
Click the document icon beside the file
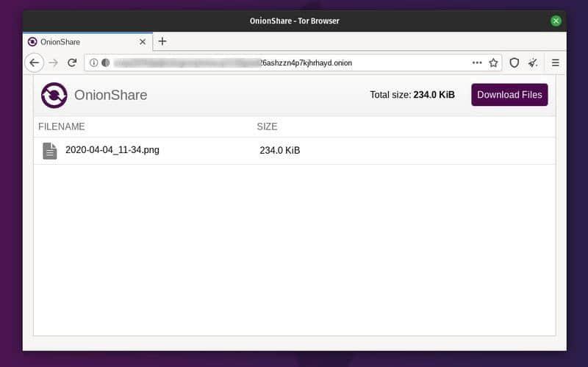[x=49, y=151]
